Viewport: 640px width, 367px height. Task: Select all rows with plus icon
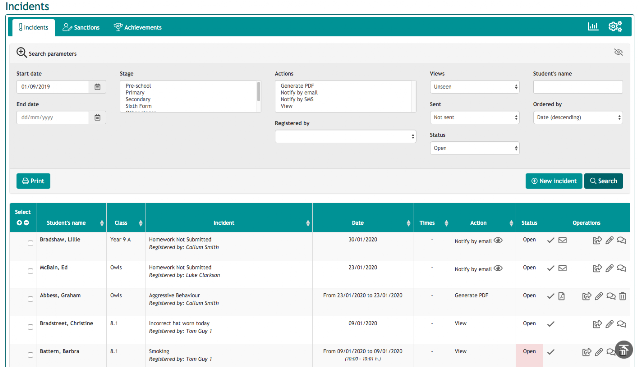pos(19,223)
